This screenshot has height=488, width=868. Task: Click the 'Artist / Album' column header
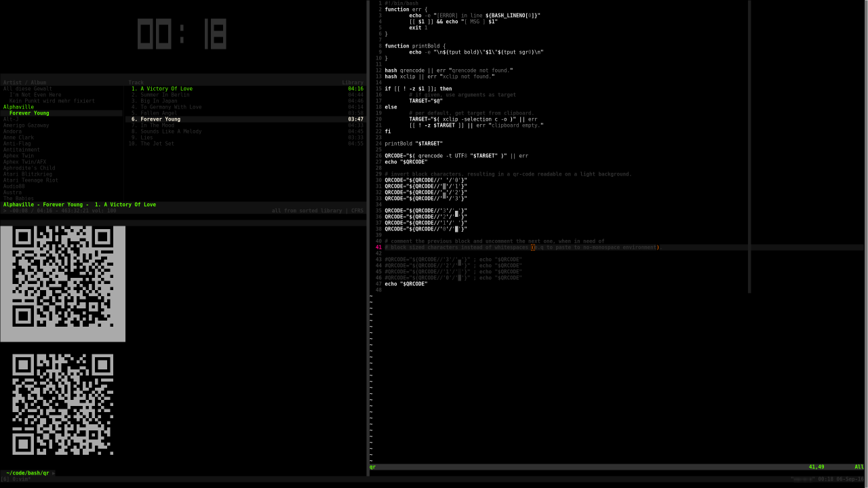click(25, 83)
